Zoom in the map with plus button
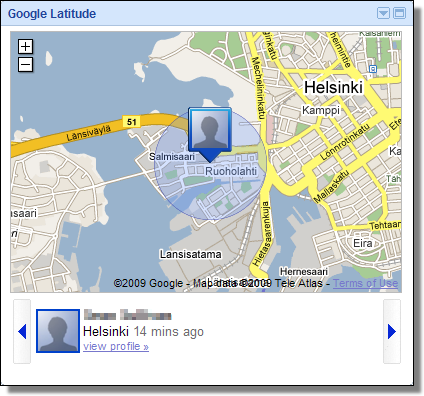424x396 pixels. tap(25, 47)
